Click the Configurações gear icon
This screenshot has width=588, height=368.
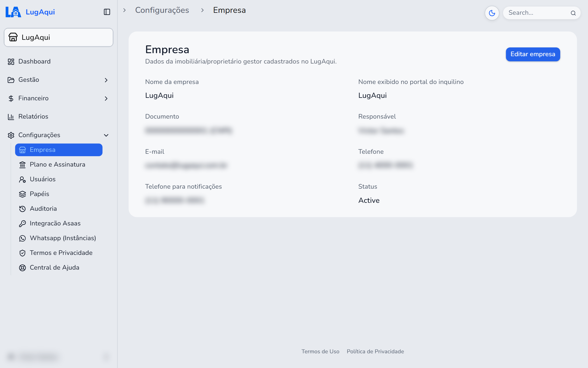point(11,135)
